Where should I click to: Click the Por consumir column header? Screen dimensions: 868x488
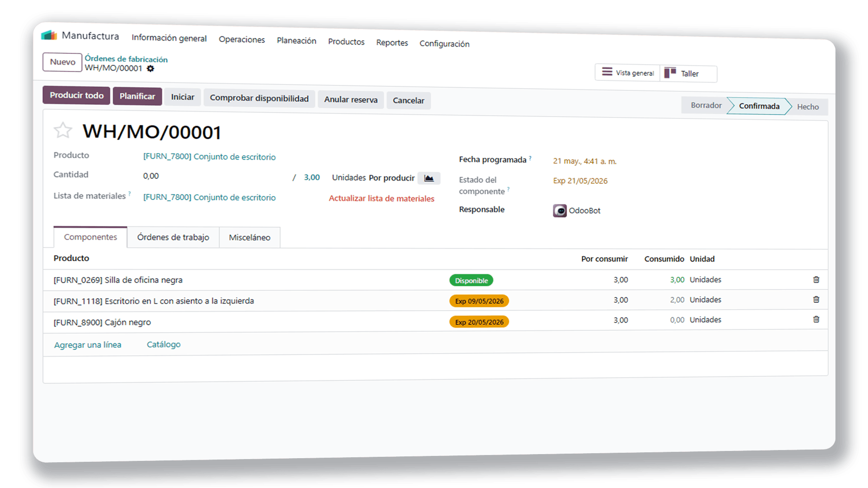(x=604, y=259)
